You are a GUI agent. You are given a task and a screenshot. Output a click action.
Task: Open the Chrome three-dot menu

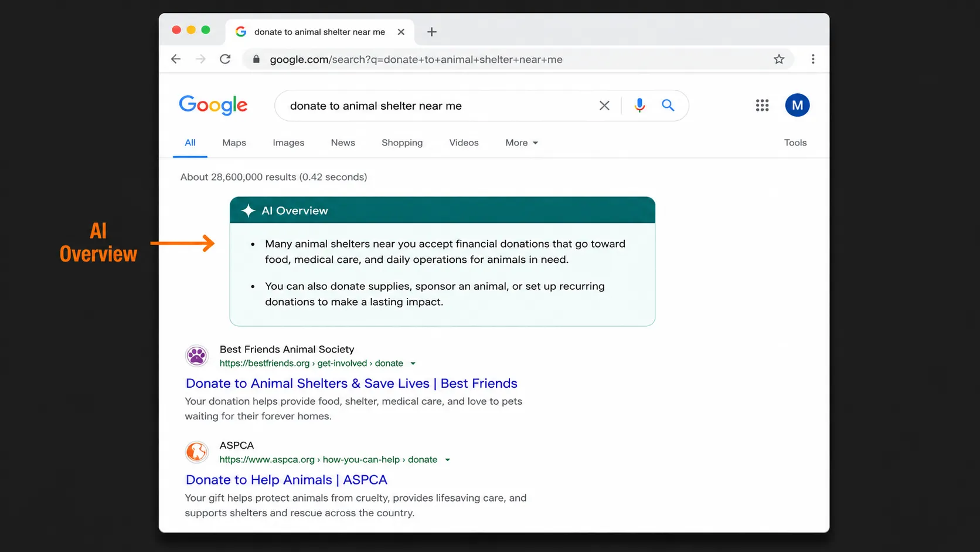813,59
